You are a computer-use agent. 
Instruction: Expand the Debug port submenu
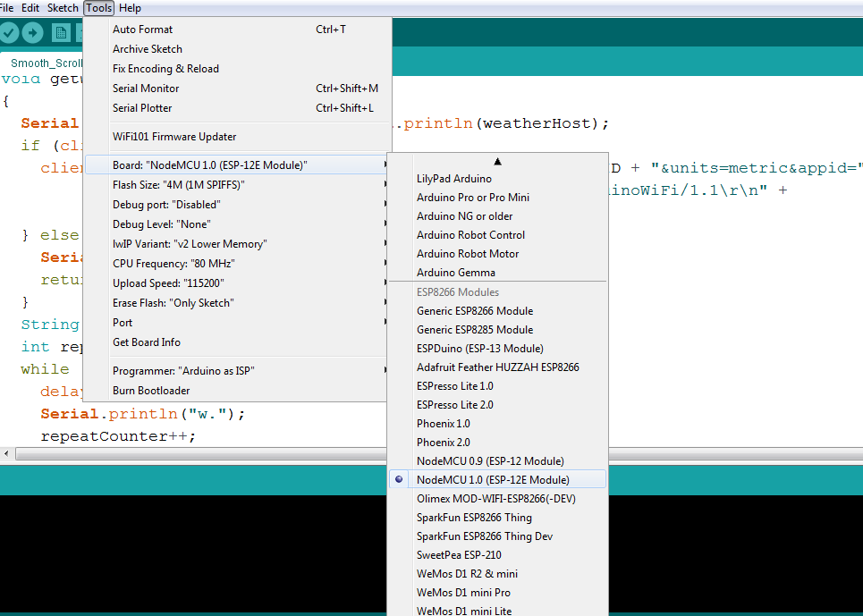click(x=237, y=205)
